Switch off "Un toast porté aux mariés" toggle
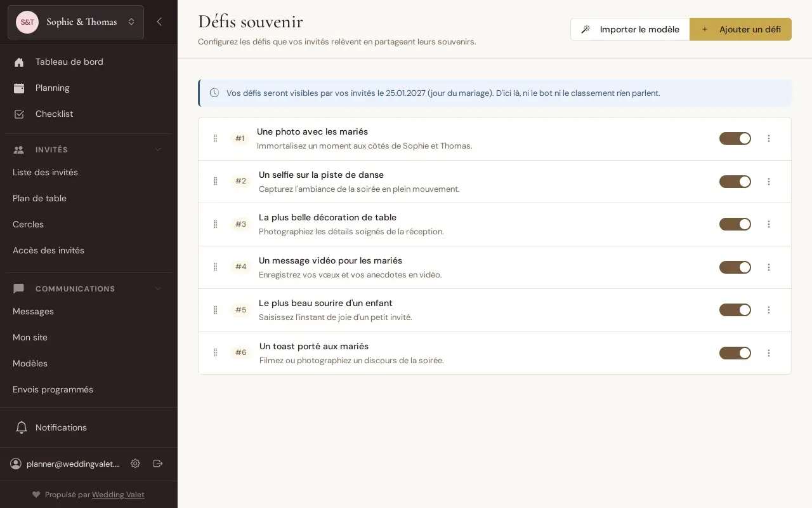The image size is (812, 508). click(735, 353)
